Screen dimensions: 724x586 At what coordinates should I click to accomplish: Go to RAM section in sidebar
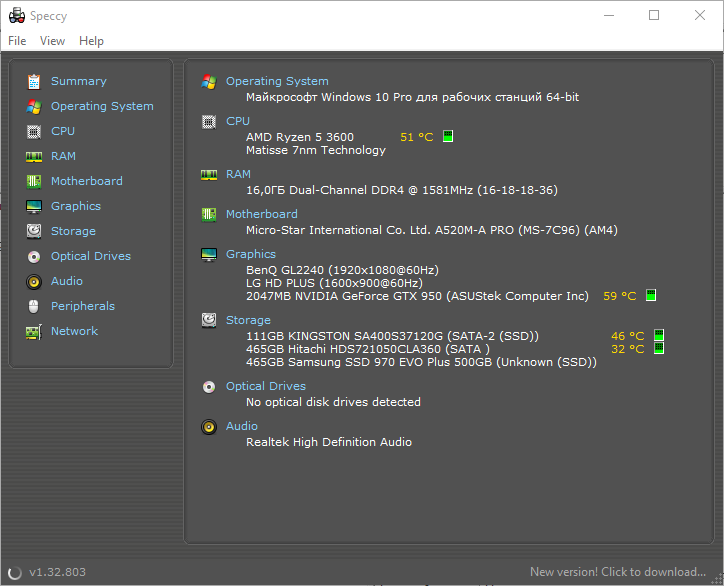(63, 156)
